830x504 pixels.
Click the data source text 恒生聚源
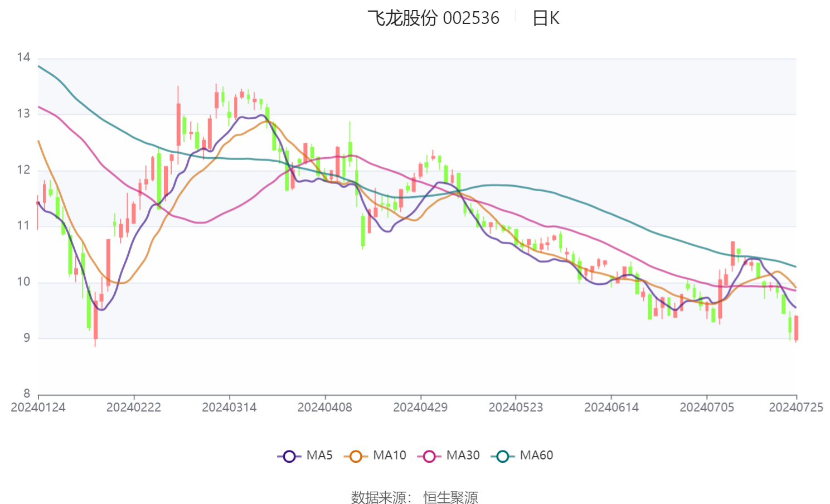450,497
